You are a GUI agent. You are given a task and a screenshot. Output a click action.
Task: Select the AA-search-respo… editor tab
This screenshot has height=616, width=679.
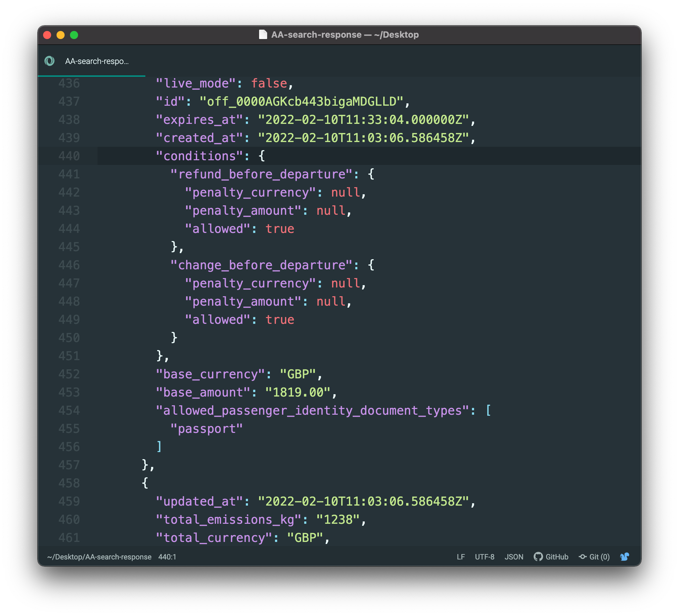91,61
